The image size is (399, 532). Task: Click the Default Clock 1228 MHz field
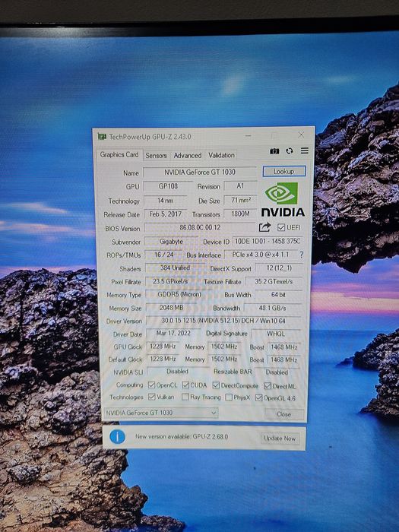pyautogui.click(x=163, y=359)
